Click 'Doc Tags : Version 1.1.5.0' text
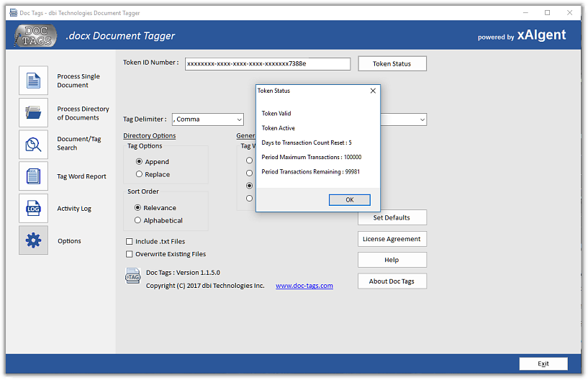The height and width of the screenshot is (380, 588). point(183,273)
